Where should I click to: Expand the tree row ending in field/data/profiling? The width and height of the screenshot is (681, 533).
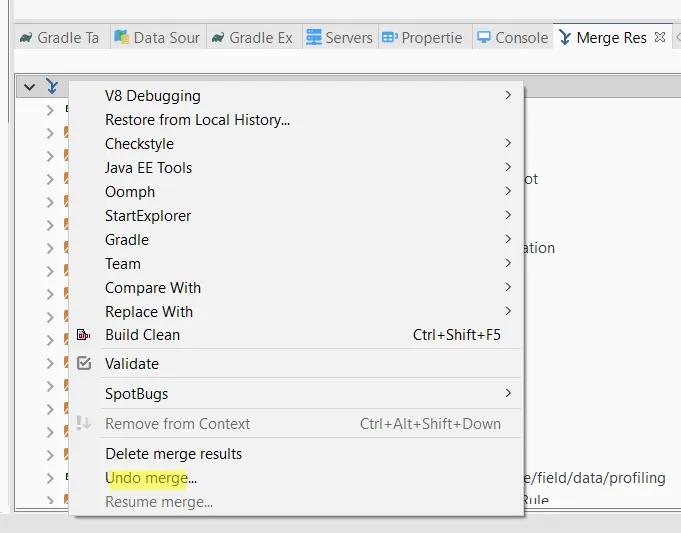point(50,478)
